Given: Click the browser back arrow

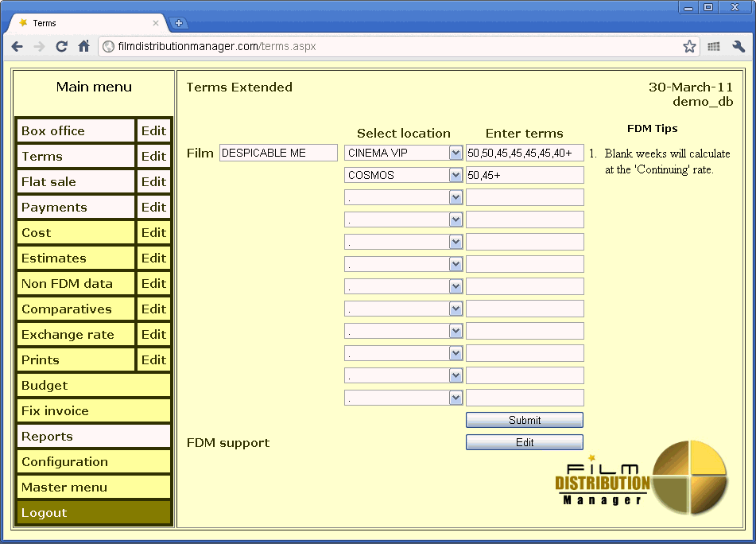Looking at the screenshot, I should tap(17, 47).
